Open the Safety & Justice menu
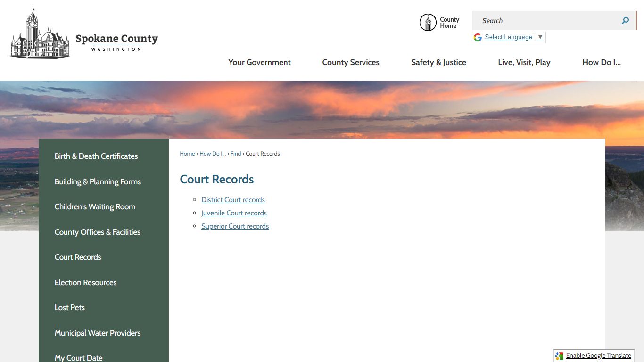This screenshot has width=644, height=362. 438,62
